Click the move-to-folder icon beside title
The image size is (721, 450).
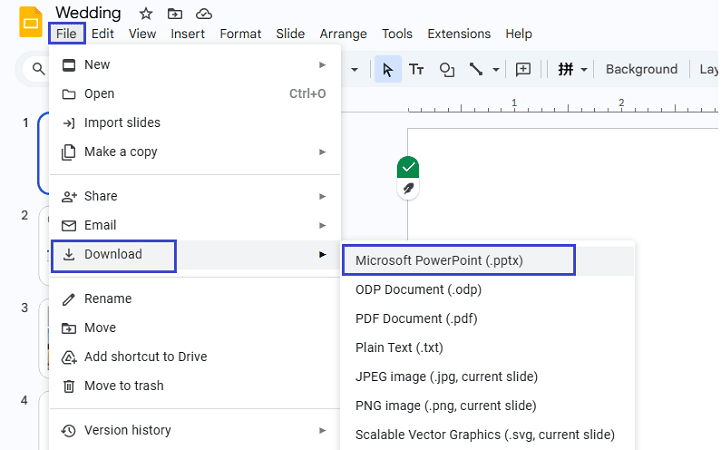(175, 14)
